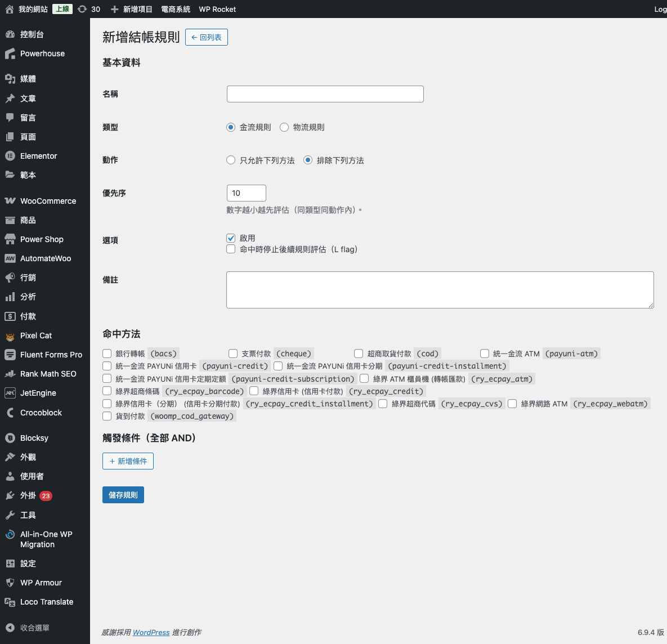667x644 pixels.
Task: Click the 工具 wrench icon
Action: [10, 515]
